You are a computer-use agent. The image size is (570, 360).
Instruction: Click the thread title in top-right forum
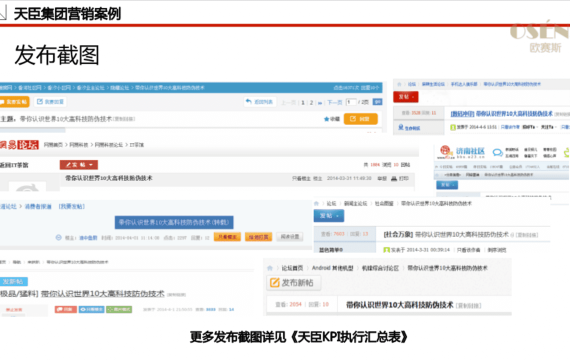[502, 114]
